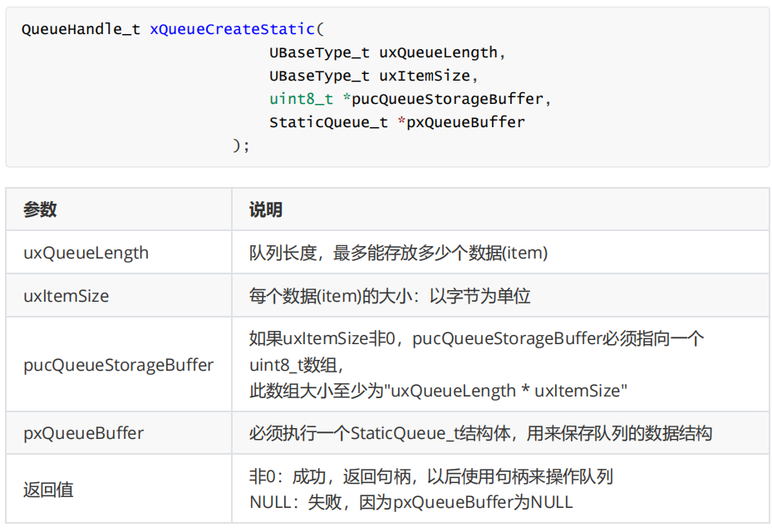Viewport: 772px width, 532px height.
Task: Click the line 'uint8_t数组,'
Action: [297, 365]
